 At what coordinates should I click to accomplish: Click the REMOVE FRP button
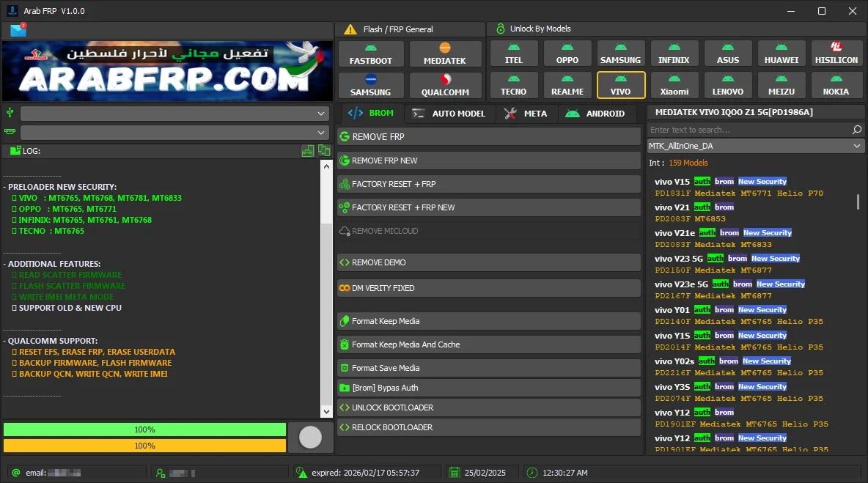point(488,137)
